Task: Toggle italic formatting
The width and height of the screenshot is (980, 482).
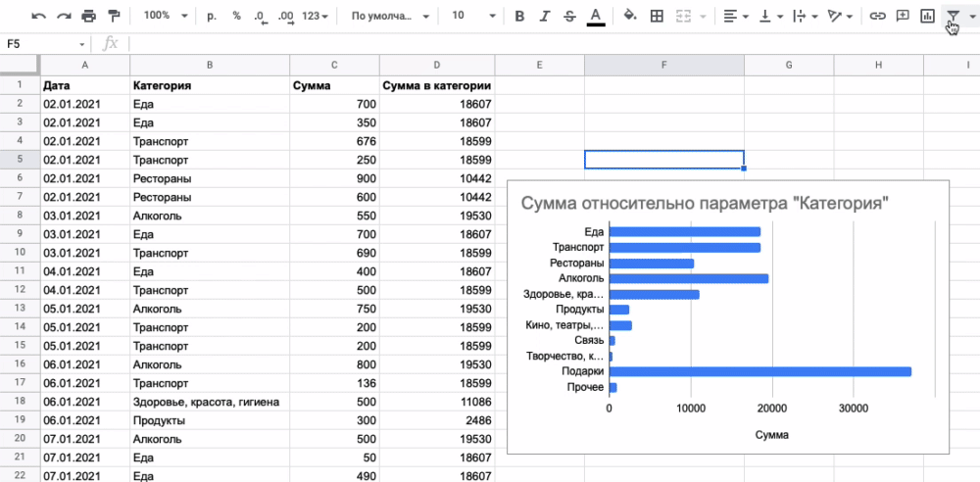Action: click(544, 17)
